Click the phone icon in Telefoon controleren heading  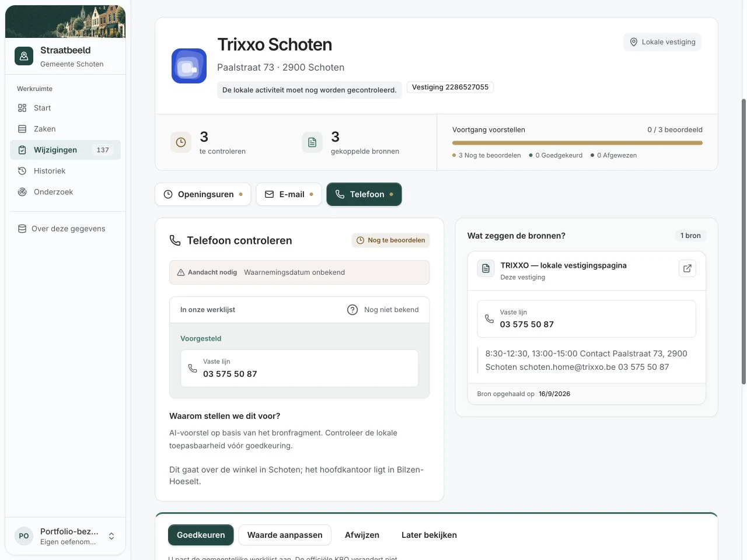(175, 240)
